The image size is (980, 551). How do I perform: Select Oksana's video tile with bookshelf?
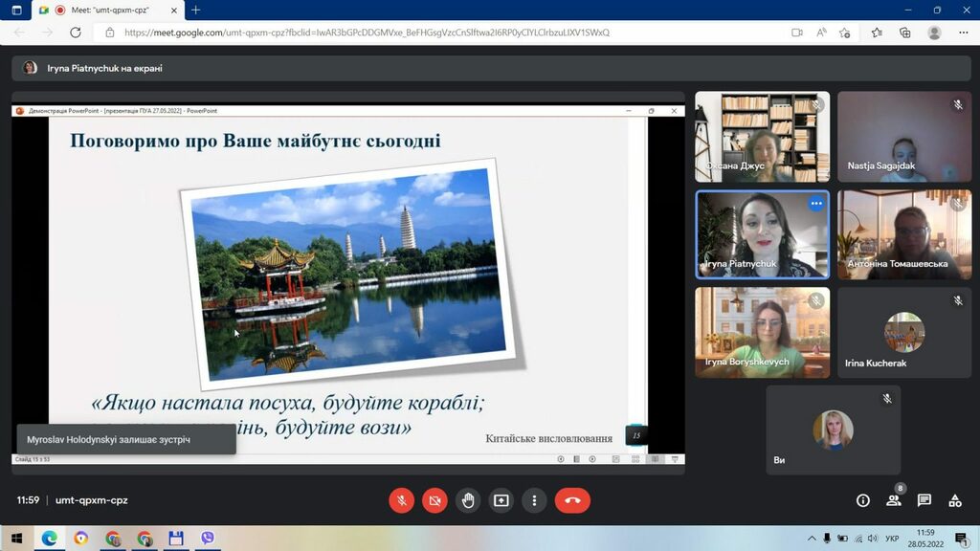(x=763, y=137)
